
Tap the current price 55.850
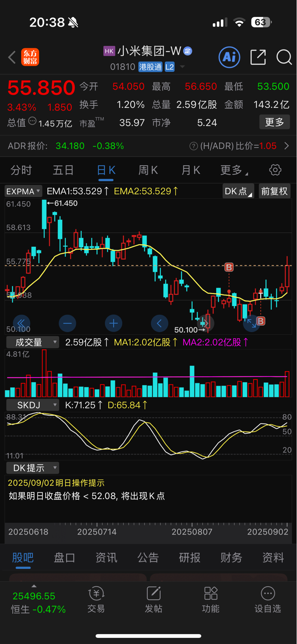(x=41, y=88)
